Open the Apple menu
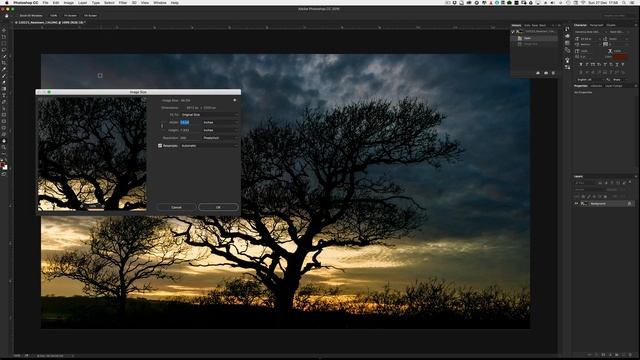Image resolution: width=640 pixels, height=360 pixels. (7, 2)
